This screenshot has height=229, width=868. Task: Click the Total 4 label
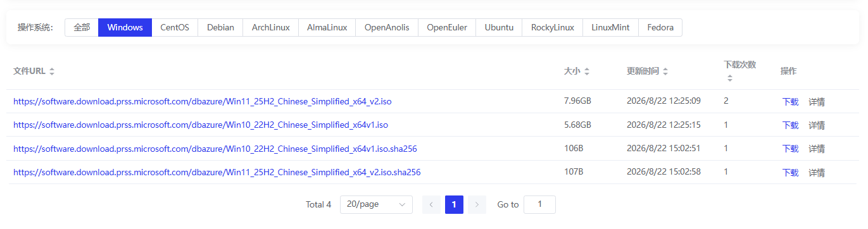click(318, 204)
